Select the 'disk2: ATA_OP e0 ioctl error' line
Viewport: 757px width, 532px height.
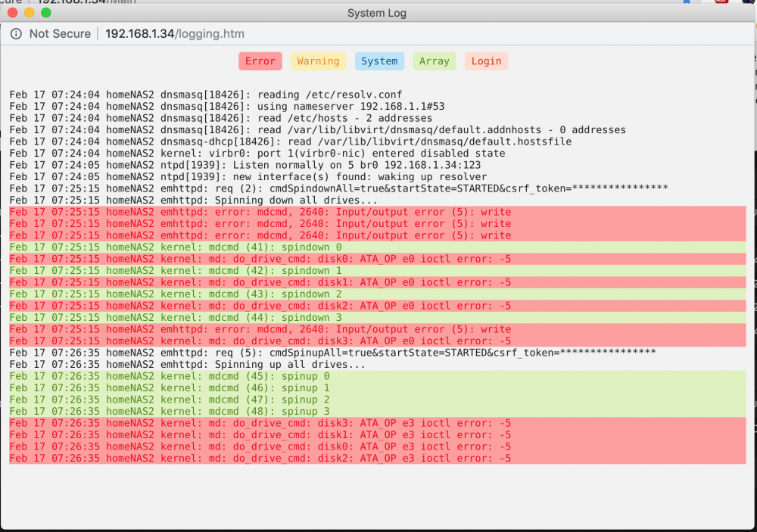tap(378, 306)
